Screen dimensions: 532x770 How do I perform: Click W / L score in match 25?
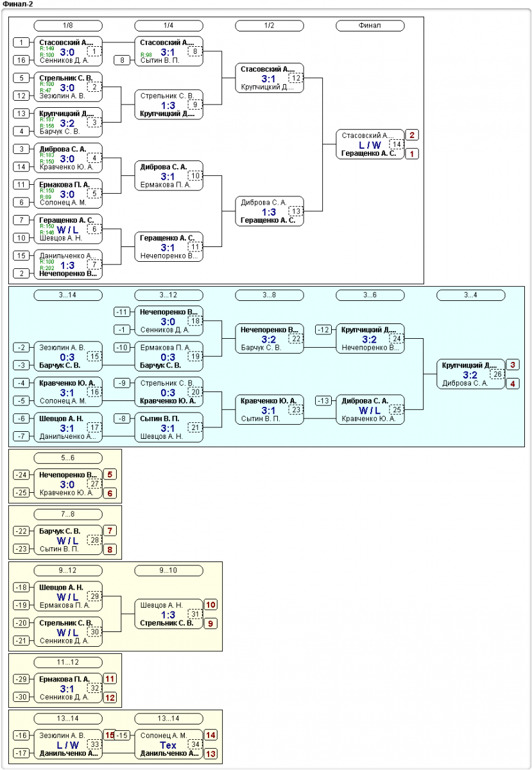coord(370,410)
